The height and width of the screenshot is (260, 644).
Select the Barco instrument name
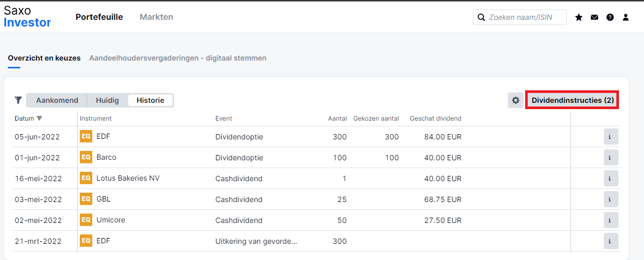tap(106, 157)
